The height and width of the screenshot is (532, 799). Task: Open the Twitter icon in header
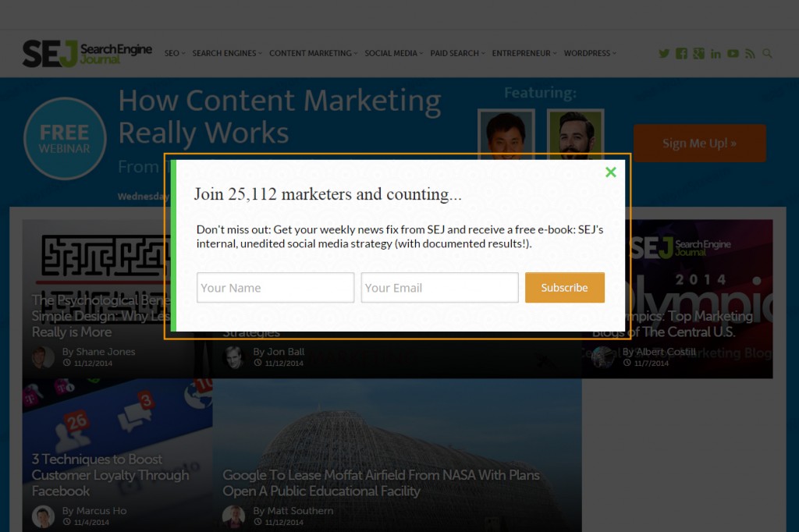tap(664, 54)
